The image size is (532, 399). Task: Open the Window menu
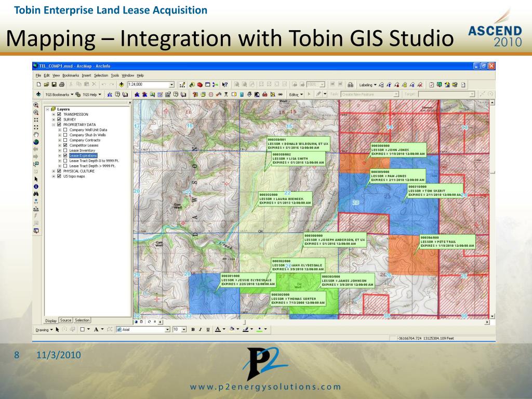(128, 75)
